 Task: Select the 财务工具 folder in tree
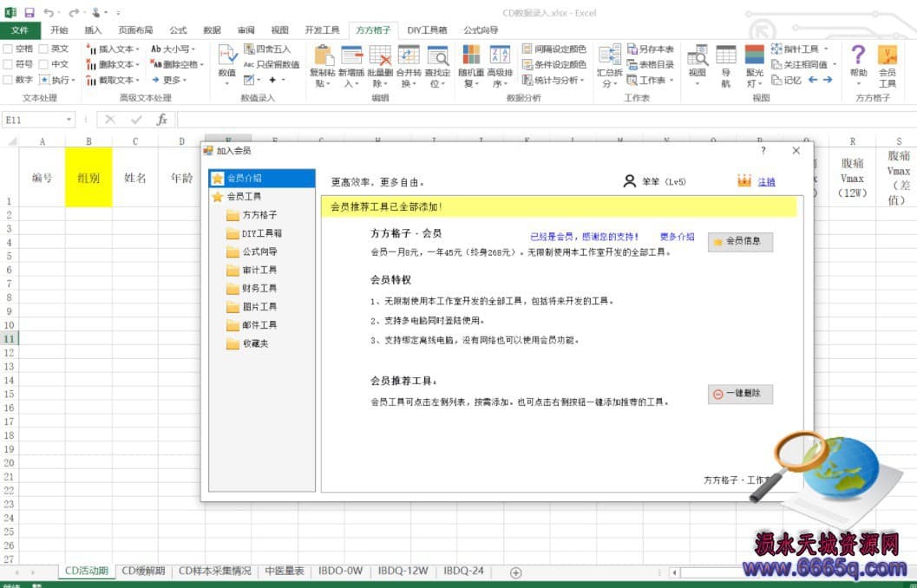(259, 289)
